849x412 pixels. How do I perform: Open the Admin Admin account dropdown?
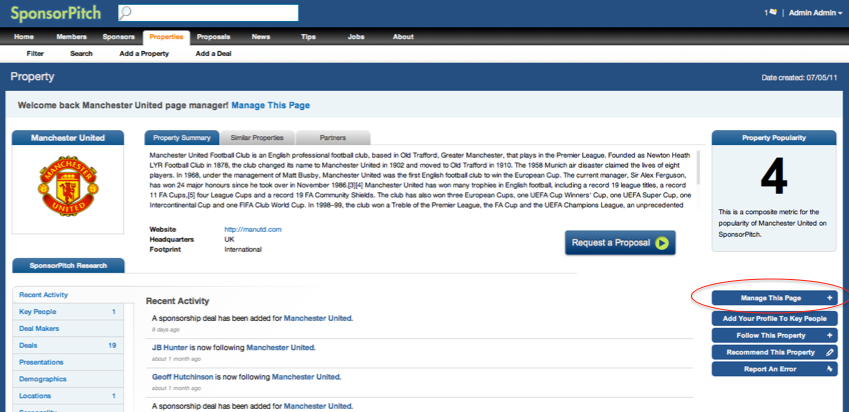(x=815, y=13)
